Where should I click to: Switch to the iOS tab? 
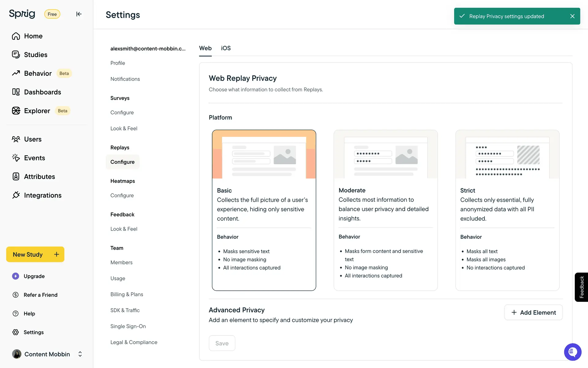(226, 48)
